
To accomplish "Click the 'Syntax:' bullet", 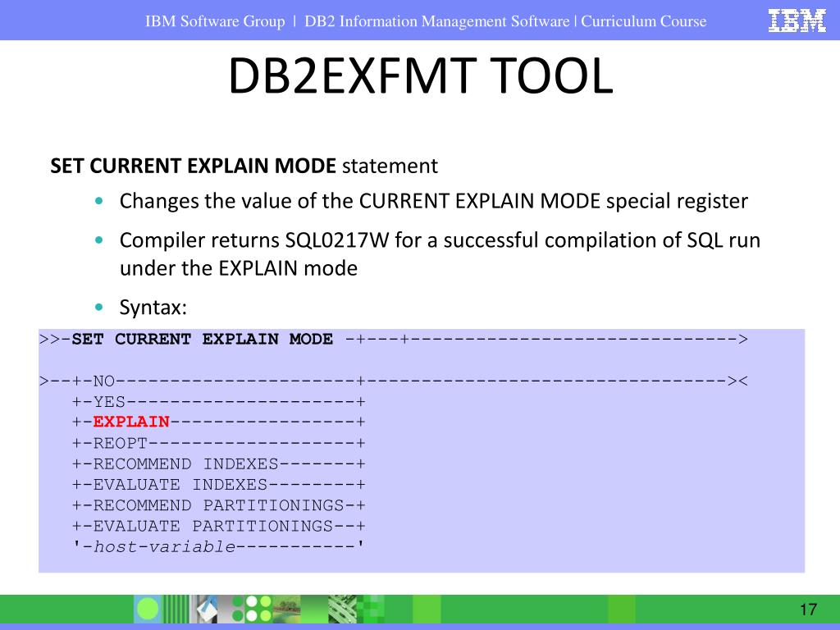I will pyautogui.click(x=153, y=308).
